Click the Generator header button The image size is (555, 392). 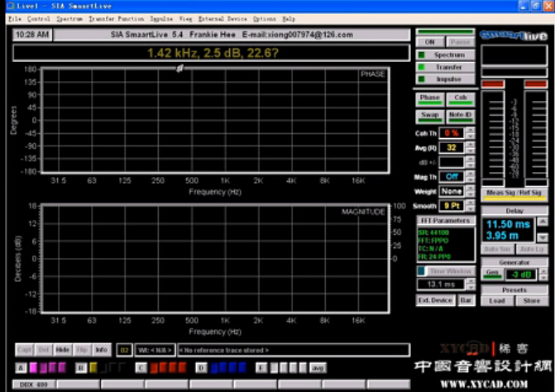(514, 262)
